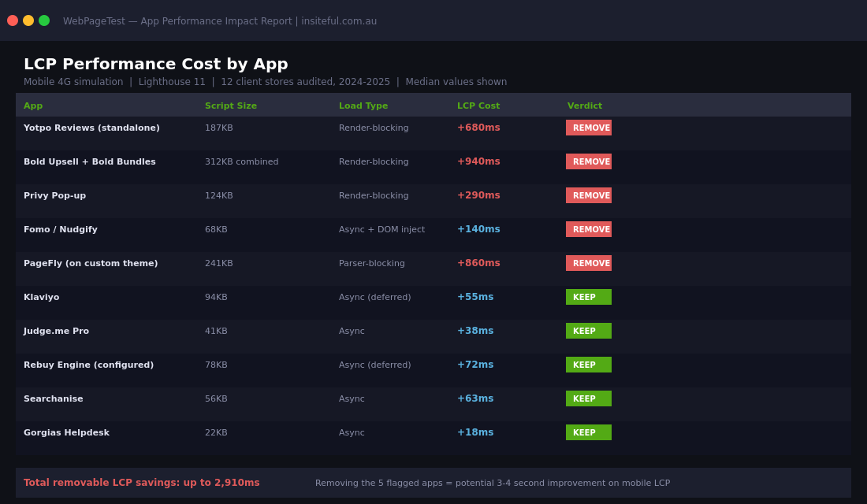Click the 94KB script size value
This screenshot has height=504, width=867.
pos(216,298)
